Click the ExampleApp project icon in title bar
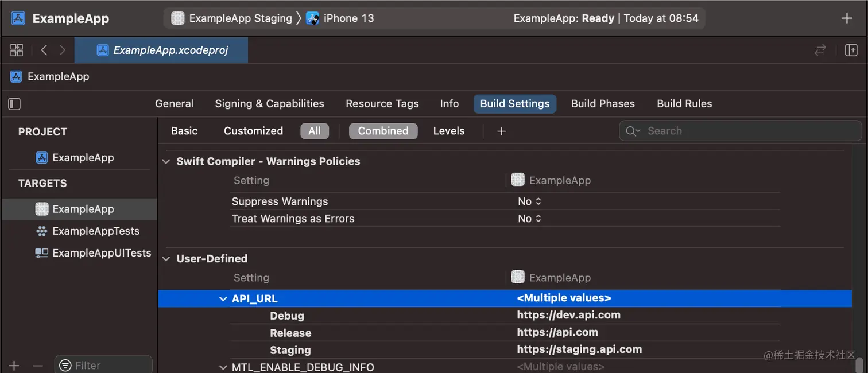This screenshot has width=868, height=373. [x=18, y=18]
